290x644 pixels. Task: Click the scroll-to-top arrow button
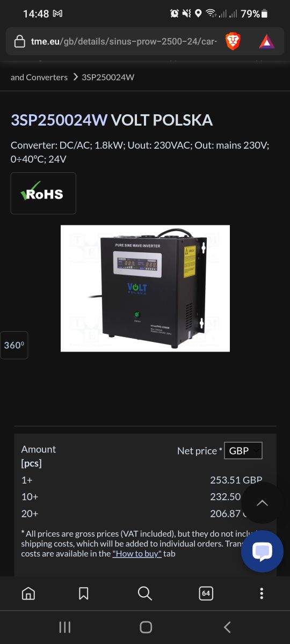pos(262,503)
